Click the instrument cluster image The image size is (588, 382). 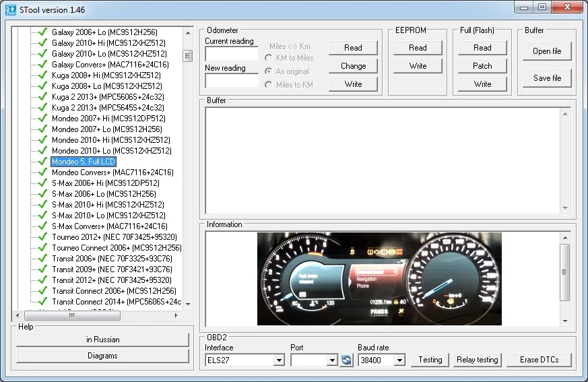pos(379,279)
